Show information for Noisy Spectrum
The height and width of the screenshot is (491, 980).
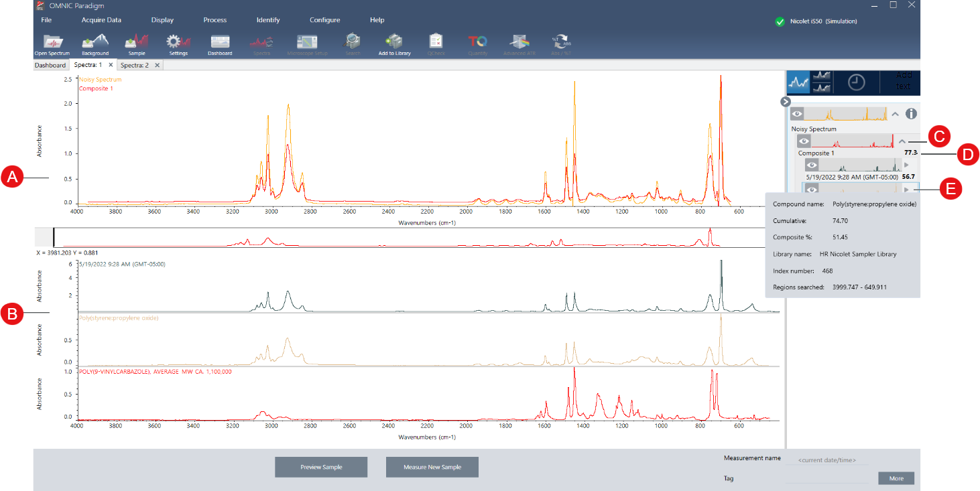(911, 114)
